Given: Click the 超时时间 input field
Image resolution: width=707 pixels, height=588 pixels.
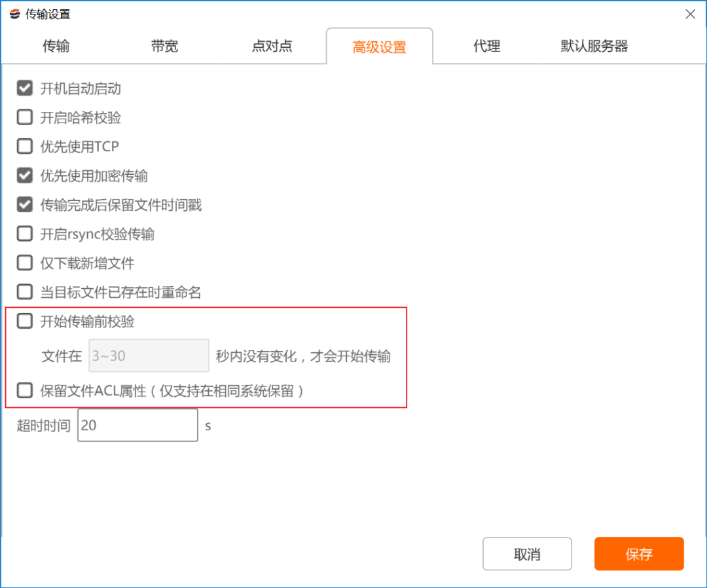Looking at the screenshot, I should click(x=137, y=425).
